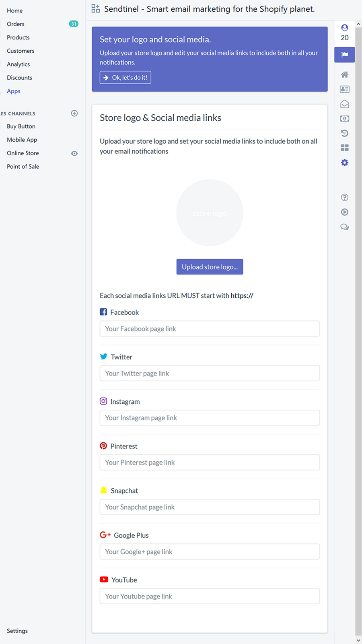Click the user account icon above 20
This screenshot has height=644, width=362.
coord(345,28)
